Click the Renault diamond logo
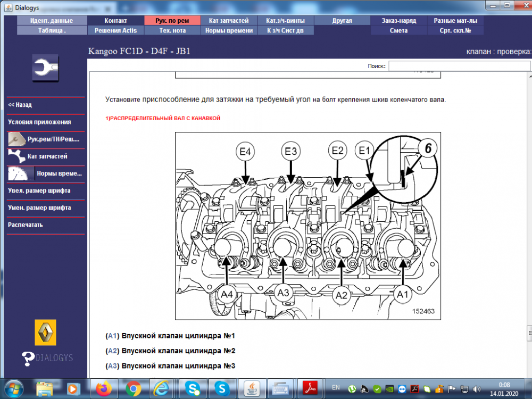 tap(45, 332)
